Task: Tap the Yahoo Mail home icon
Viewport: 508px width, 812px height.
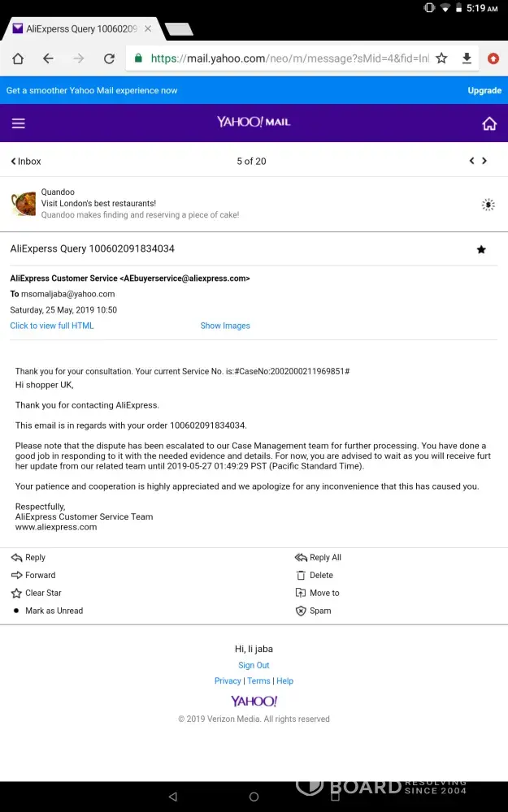Action: coord(489,123)
